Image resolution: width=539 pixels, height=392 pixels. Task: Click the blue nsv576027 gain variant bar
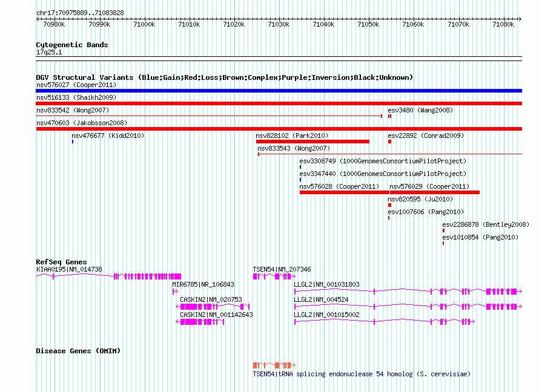[x=279, y=91]
